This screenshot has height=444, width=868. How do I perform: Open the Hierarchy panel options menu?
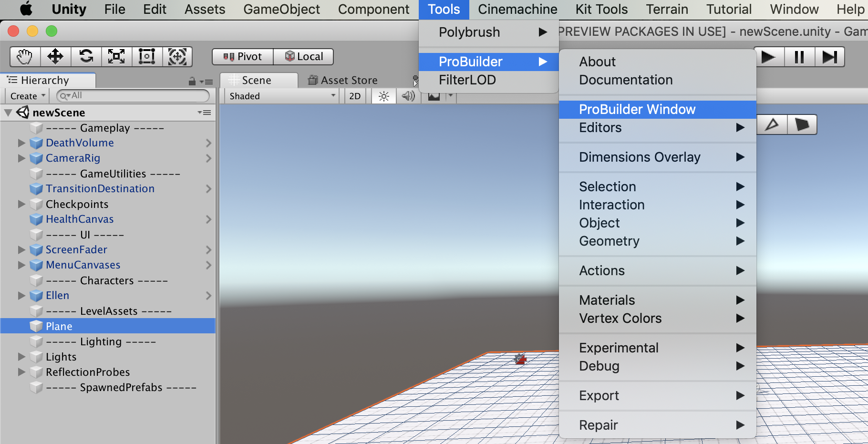pyautogui.click(x=207, y=82)
